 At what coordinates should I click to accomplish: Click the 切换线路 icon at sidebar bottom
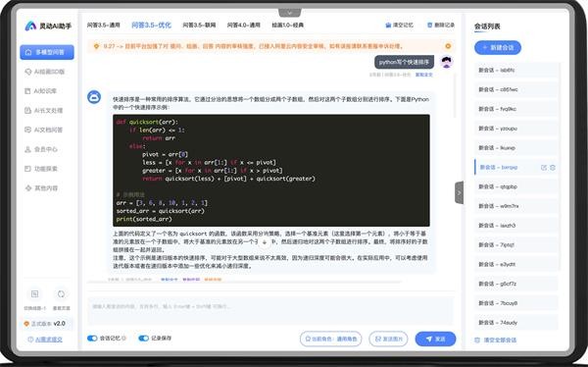[35, 294]
